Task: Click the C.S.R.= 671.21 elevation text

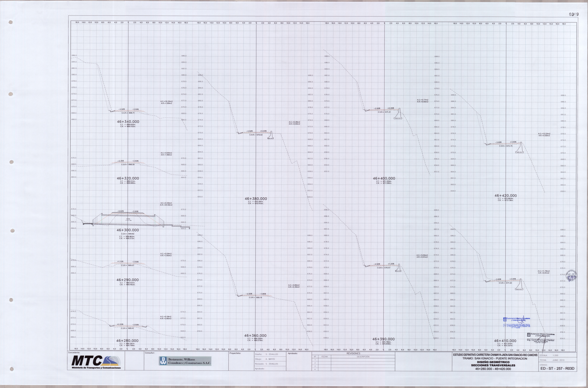Action: 384,112
